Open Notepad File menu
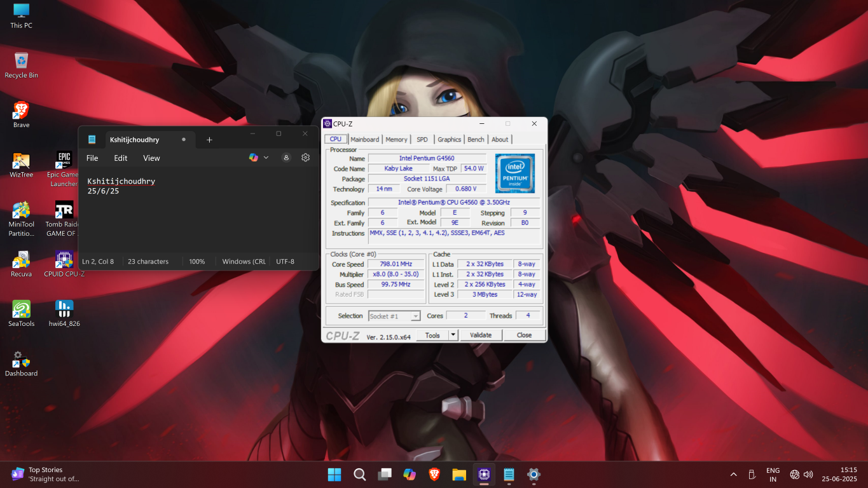 pyautogui.click(x=92, y=158)
